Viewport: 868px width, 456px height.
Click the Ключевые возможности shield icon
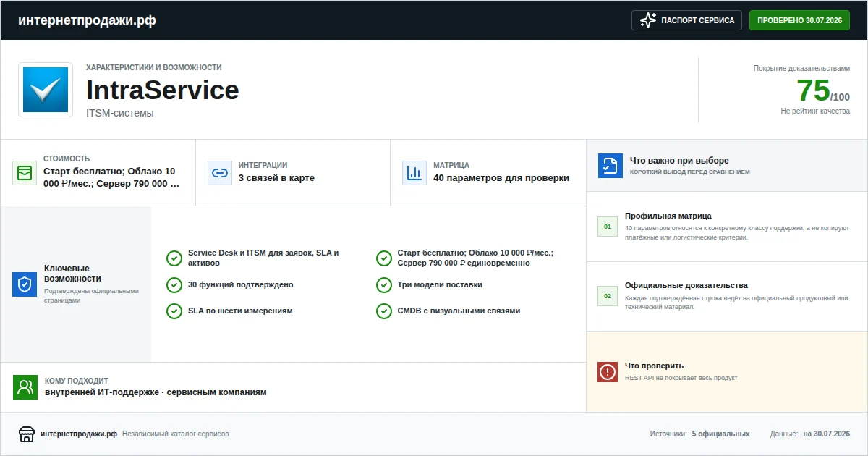pos(25,284)
